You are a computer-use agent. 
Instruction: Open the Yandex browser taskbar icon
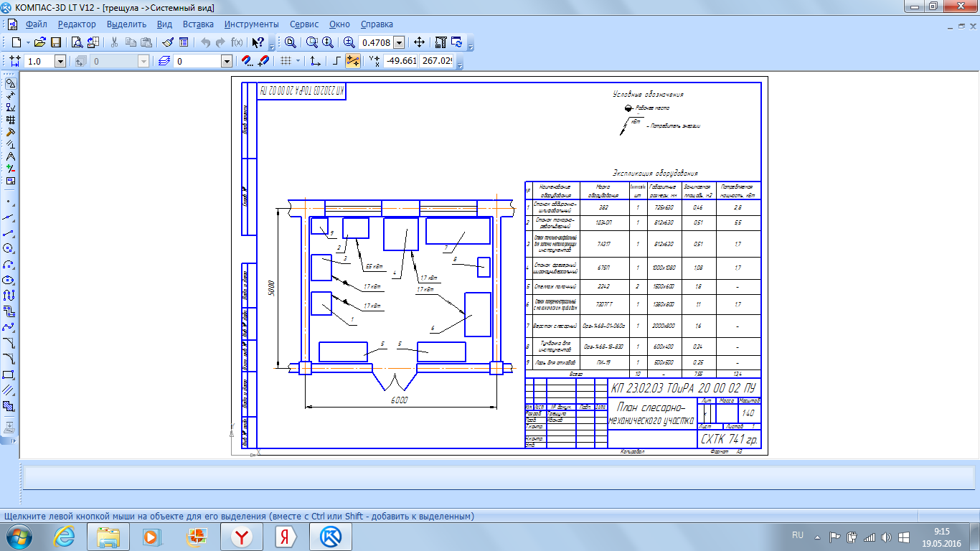243,536
